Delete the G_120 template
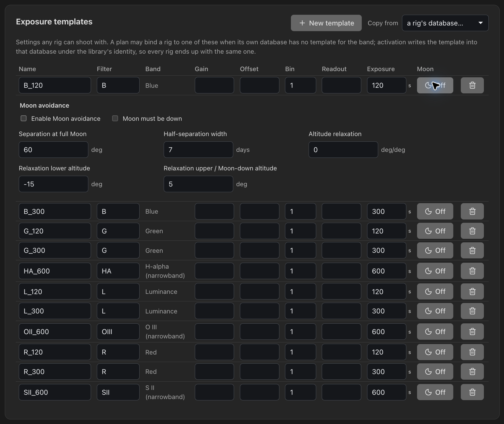Image resolution: width=504 pixels, height=424 pixels. [x=472, y=231]
